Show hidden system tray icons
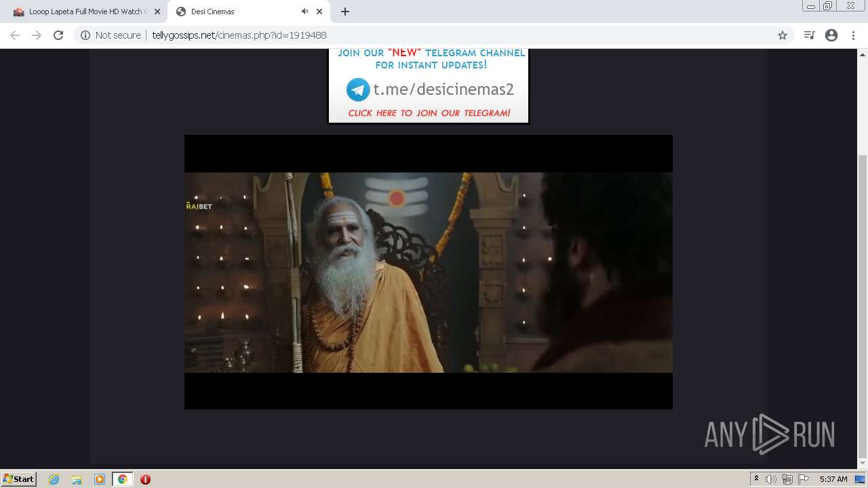868x488 pixels. [x=756, y=479]
